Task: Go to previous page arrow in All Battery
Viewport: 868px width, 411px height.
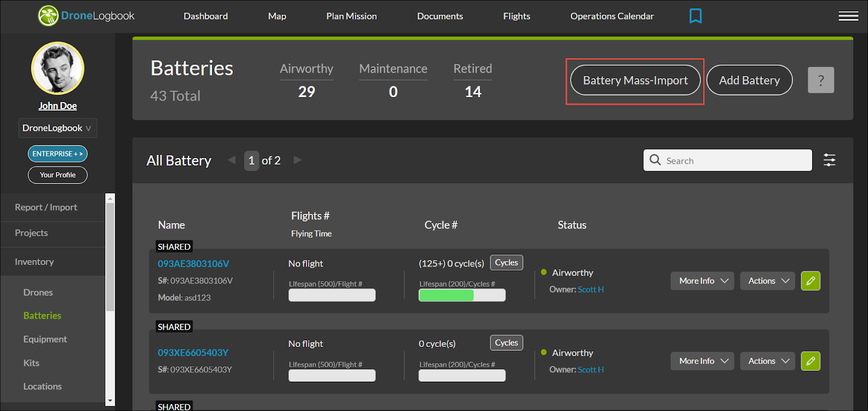Action: pyautogui.click(x=232, y=160)
